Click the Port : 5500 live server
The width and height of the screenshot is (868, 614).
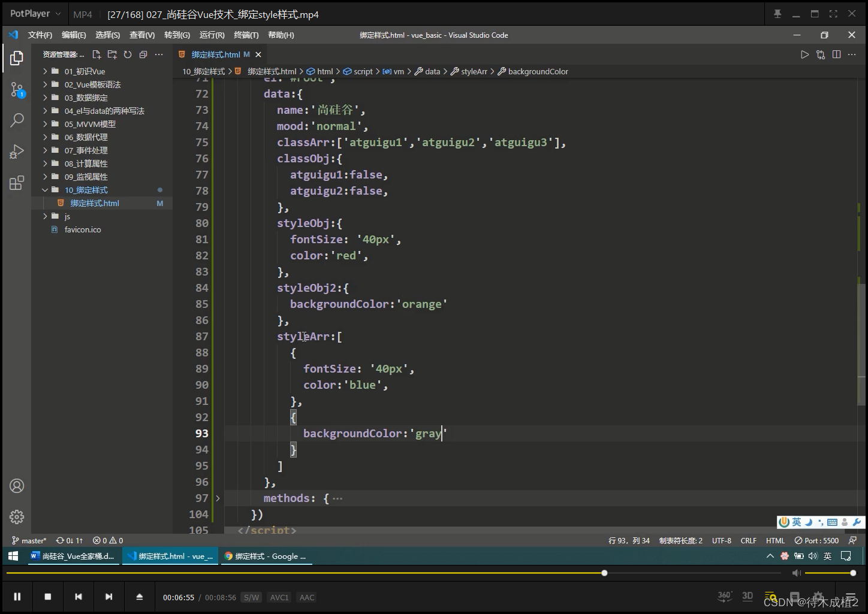pos(816,540)
